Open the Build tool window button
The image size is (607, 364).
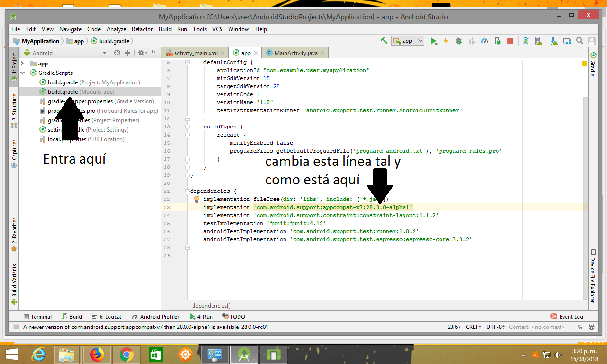(x=72, y=317)
